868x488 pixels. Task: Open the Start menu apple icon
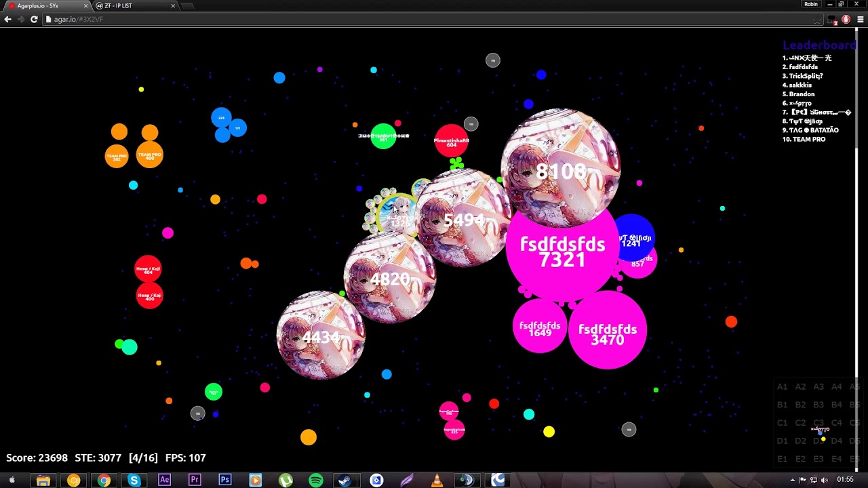pyautogui.click(x=12, y=480)
